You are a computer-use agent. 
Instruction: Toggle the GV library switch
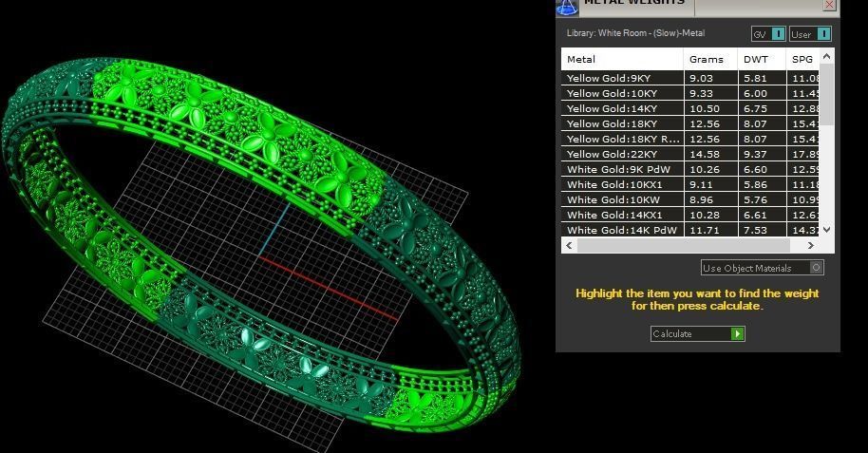pos(768,34)
